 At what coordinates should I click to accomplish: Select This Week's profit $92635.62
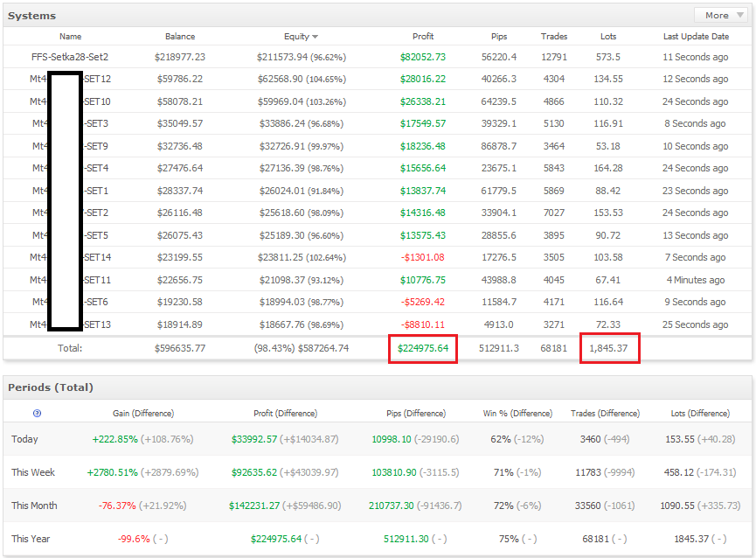pos(254,472)
